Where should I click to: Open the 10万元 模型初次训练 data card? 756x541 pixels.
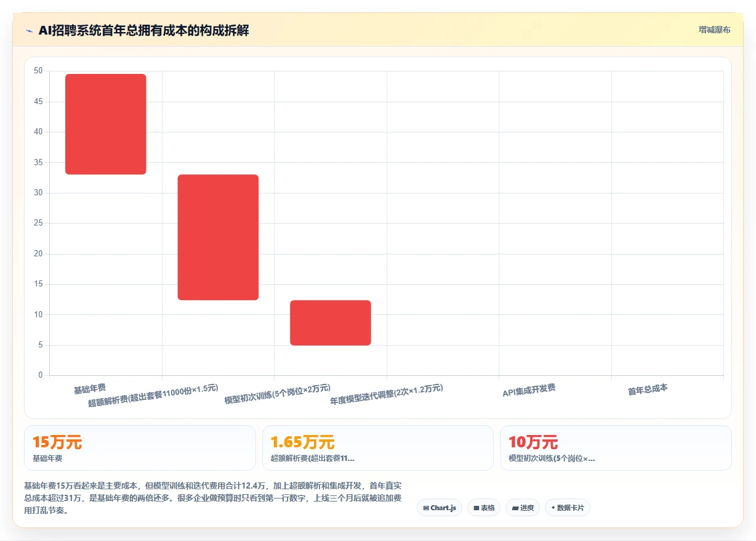[616, 448]
